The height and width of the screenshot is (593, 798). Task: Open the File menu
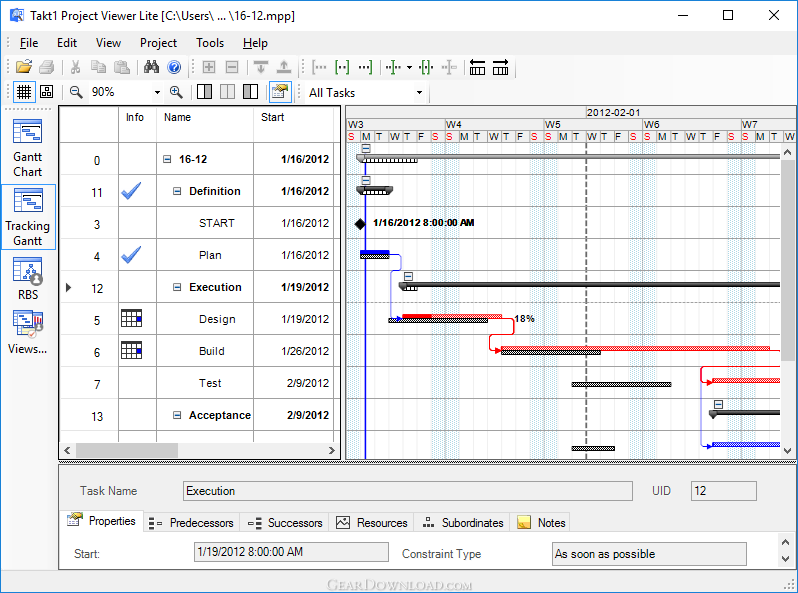tap(28, 43)
